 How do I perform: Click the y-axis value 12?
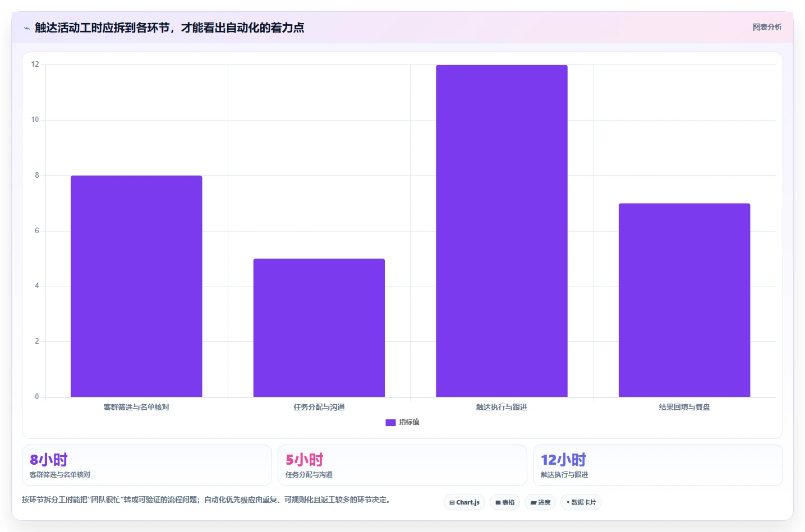tap(35, 64)
